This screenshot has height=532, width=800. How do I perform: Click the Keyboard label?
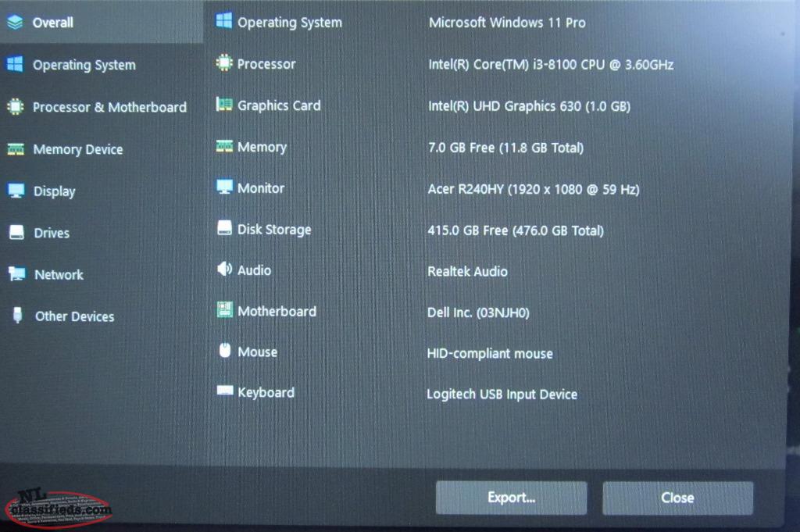tap(266, 392)
